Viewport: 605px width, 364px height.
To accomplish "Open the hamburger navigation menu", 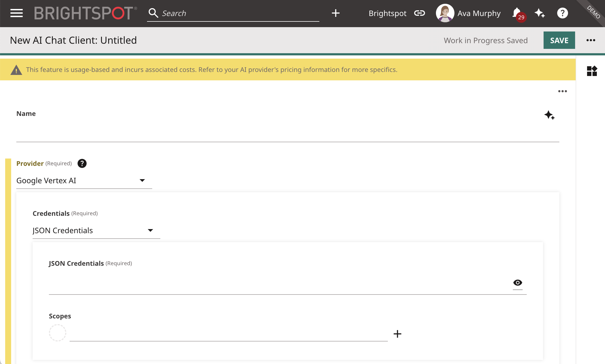I will tap(17, 13).
